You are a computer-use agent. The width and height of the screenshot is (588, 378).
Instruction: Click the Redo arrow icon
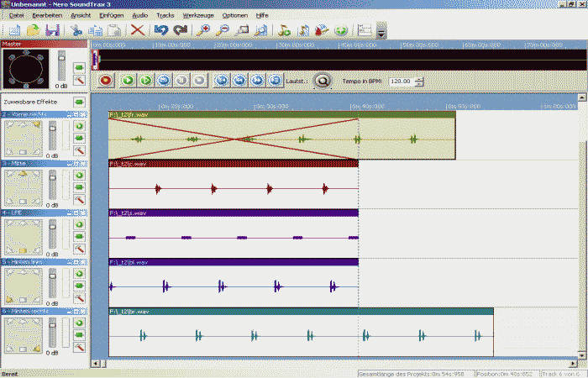(180, 30)
